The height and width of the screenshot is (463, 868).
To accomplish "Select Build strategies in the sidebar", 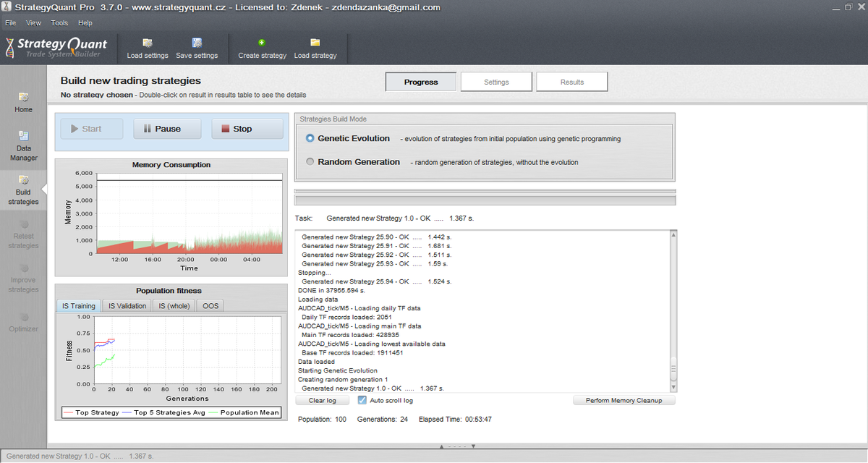I will (23, 190).
